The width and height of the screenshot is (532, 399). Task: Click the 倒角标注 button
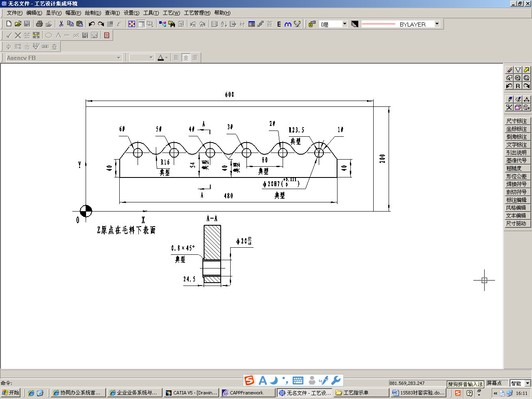517,137
